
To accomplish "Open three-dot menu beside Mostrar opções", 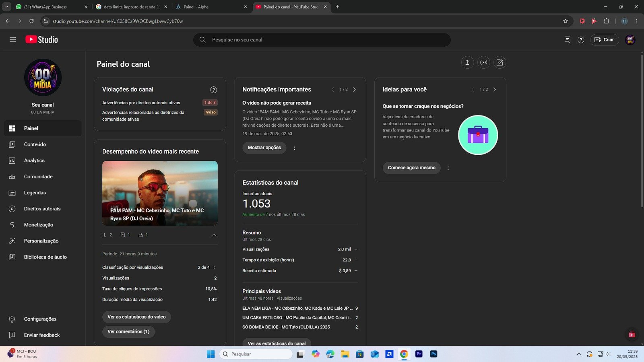I will 295,148.
